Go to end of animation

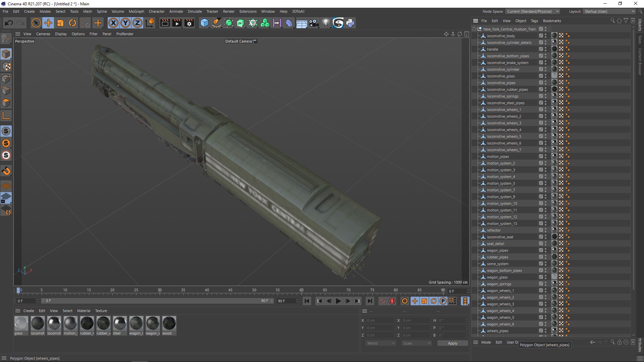tap(370, 301)
